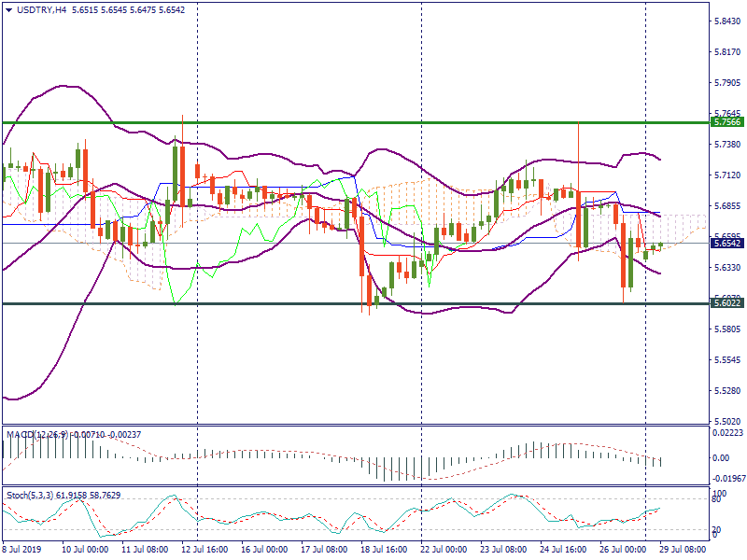
Task: Click the Stochastic 20 level label
Action: pyautogui.click(x=717, y=529)
